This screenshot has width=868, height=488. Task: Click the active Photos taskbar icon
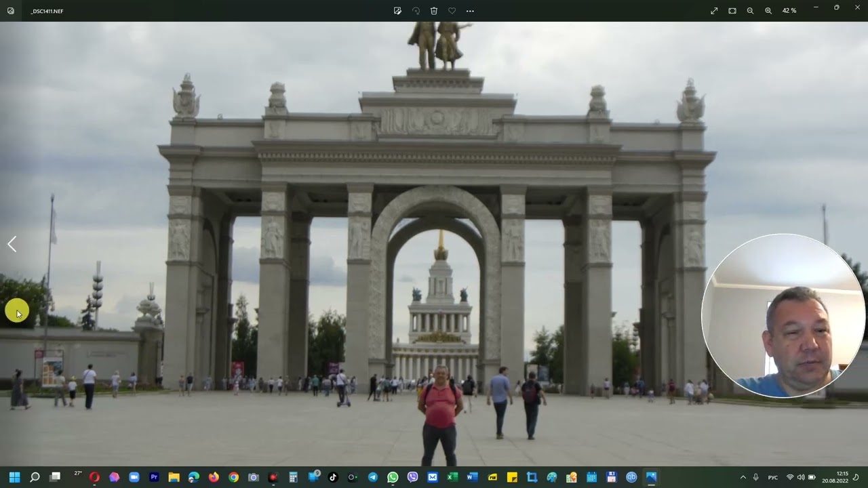pos(651,477)
